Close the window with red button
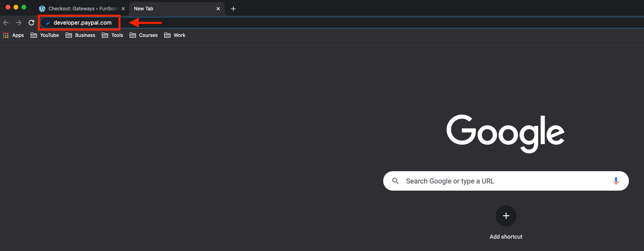Viewport: 644px width, 251px height. [x=8, y=7]
